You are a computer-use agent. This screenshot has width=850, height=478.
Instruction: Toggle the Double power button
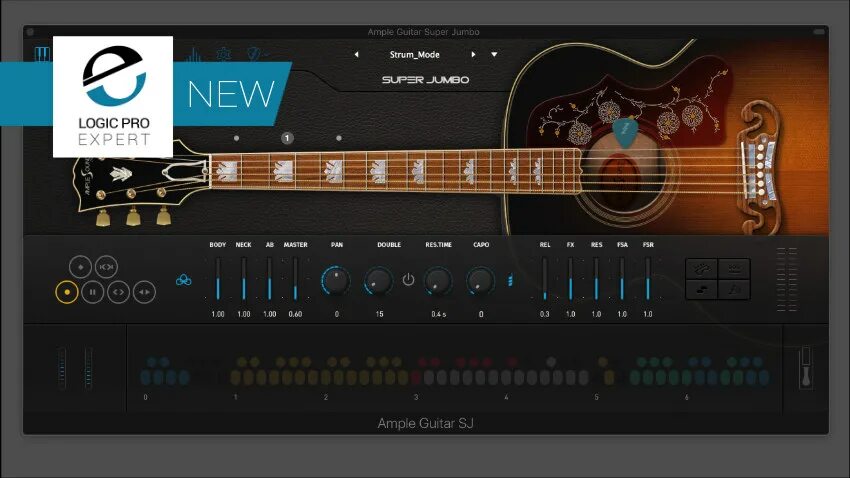[x=408, y=280]
